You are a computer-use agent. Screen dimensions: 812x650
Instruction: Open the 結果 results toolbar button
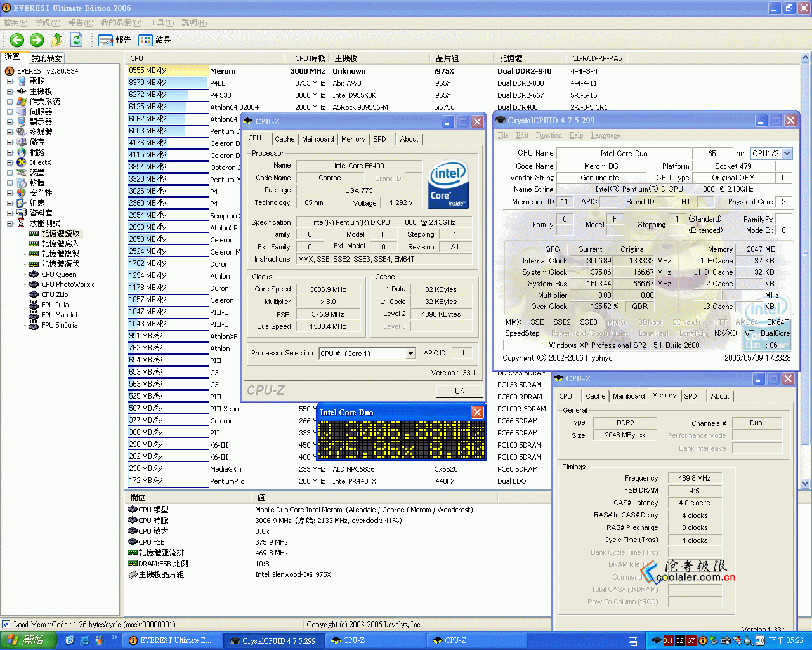pyautogui.click(x=155, y=40)
